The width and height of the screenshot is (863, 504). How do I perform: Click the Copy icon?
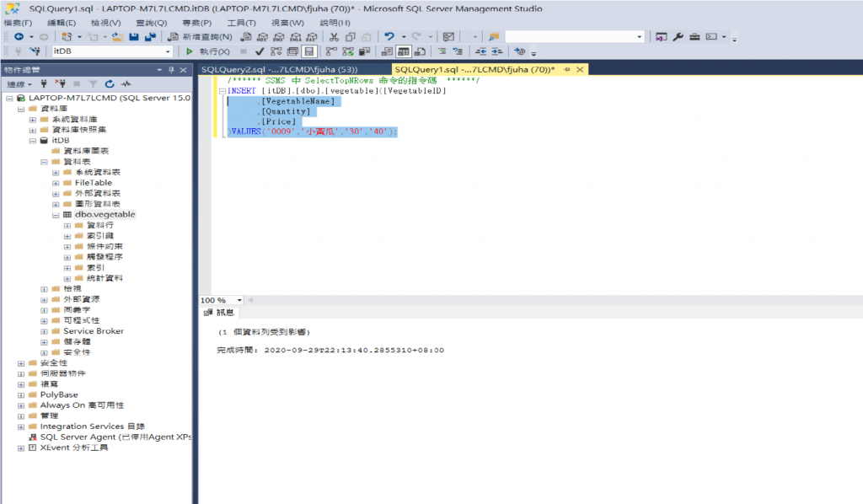[350, 37]
